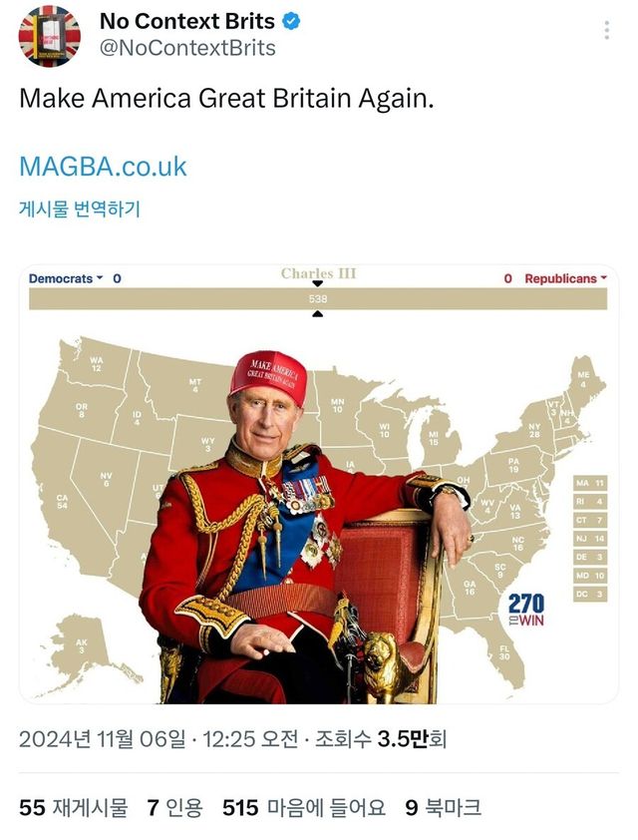Expand the Republicans dropdown arrow
This screenshot has height=840, width=638.
(604, 278)
